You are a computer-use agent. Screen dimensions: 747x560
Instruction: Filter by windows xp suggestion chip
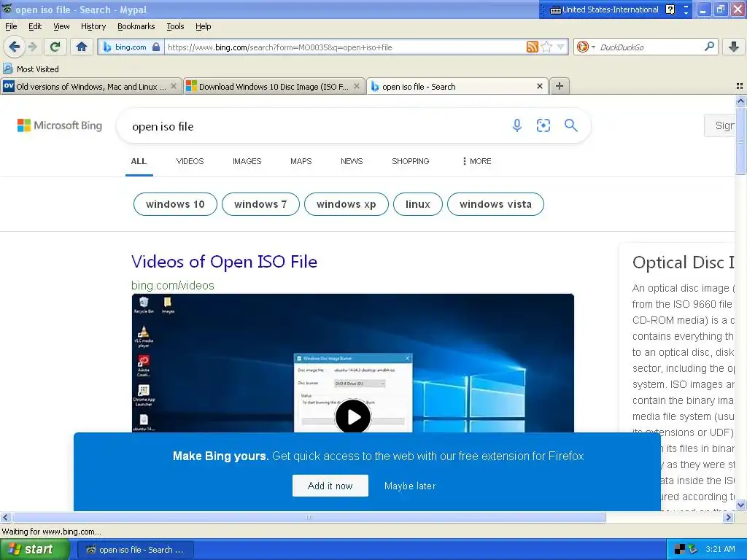347,204
